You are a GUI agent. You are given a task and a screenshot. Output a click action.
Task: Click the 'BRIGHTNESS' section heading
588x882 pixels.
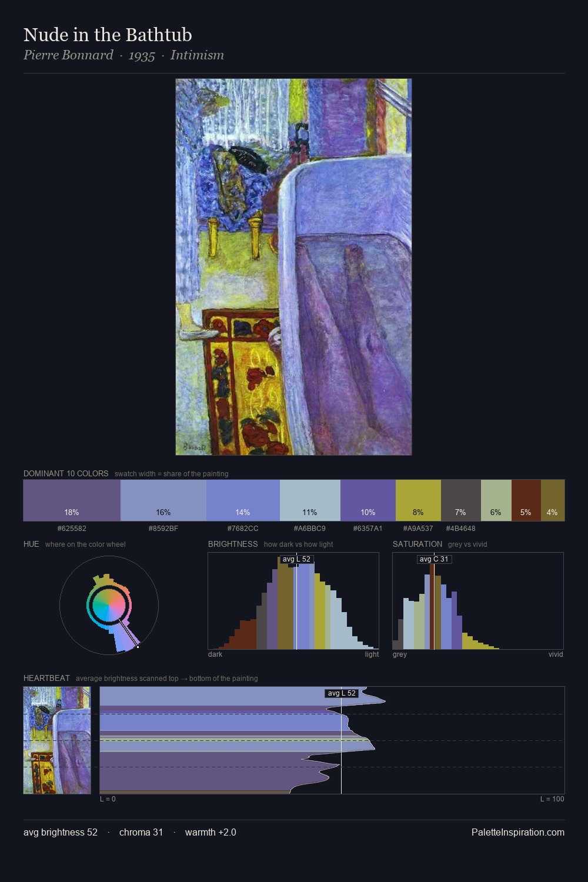pyautogui.click(x=233, y=544)
